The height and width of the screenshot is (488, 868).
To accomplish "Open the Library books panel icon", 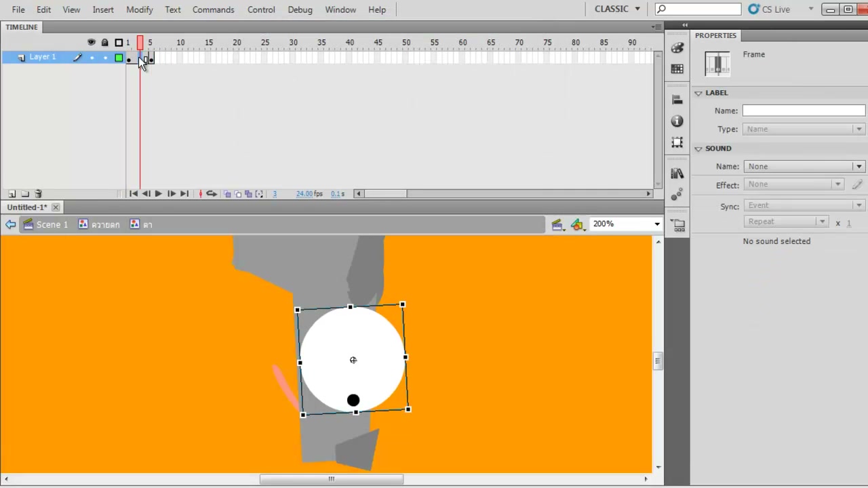I will (677, 174).
